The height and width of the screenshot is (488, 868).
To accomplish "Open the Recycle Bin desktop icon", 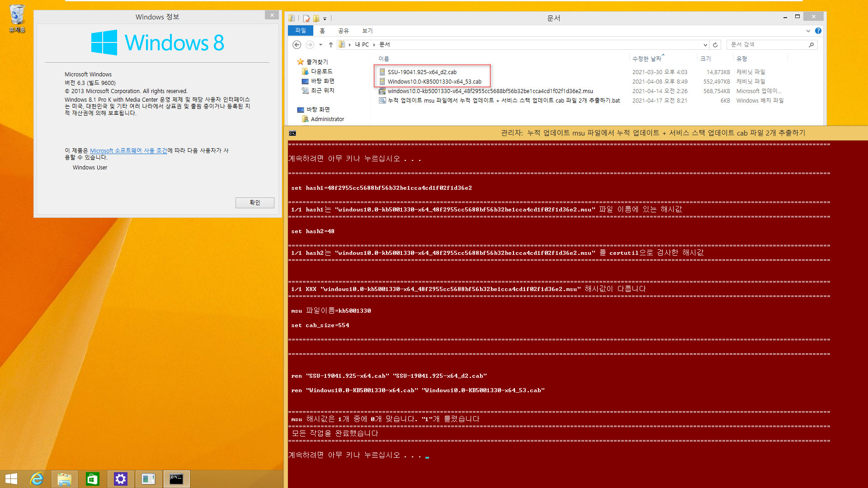I will pyautogui.click(x=17, y=19).
